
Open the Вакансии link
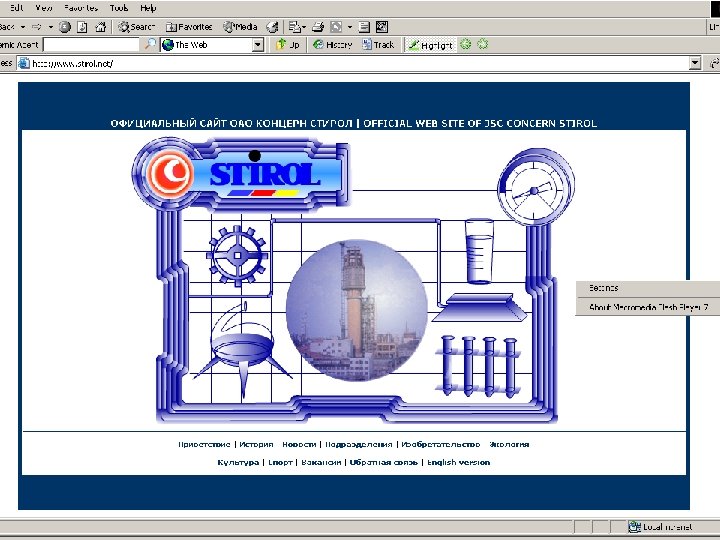(x=321, y=462)
